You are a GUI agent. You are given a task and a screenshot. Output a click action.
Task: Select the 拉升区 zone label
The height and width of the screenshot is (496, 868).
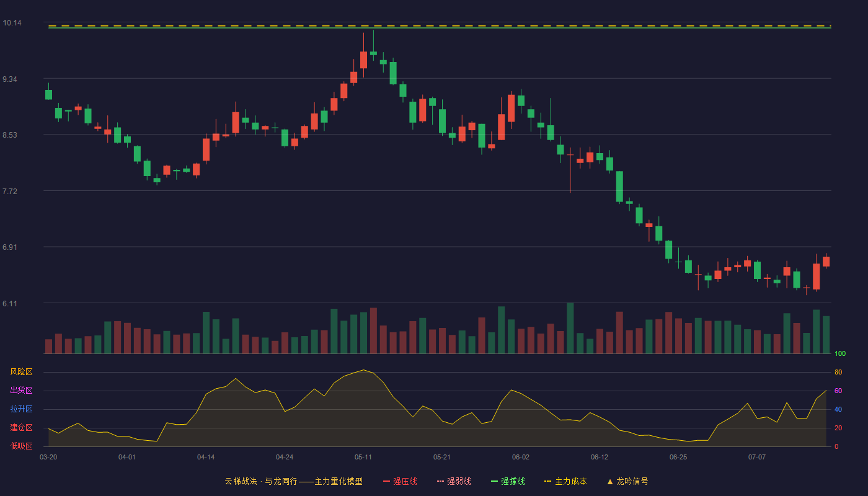(x=21, y=409)
